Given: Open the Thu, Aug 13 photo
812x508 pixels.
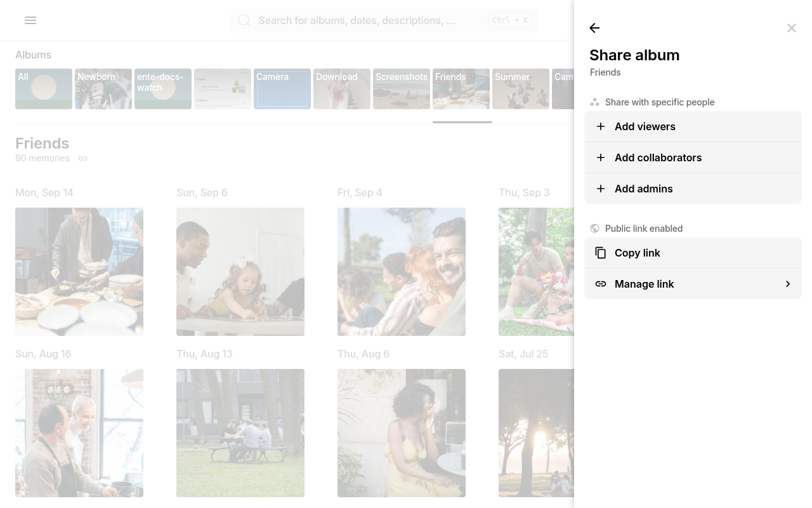Looking at the screenshot, I should [x=240, y=433].
